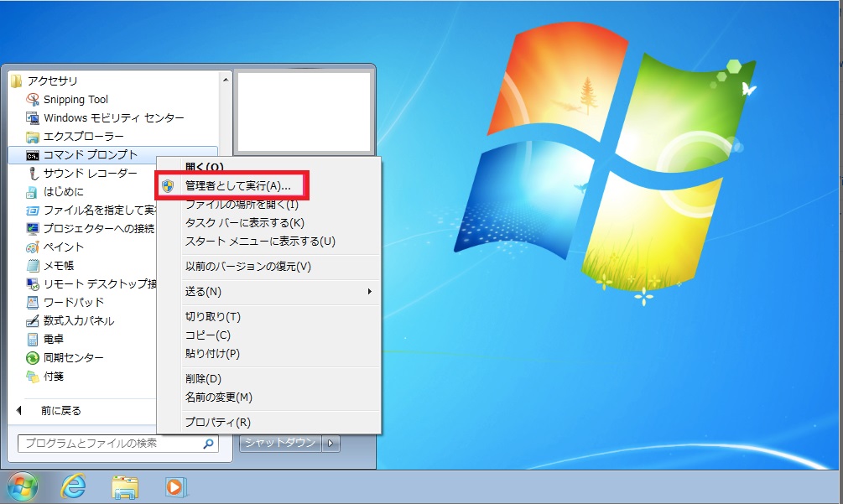
Task: Launch Internet Explorer from the taskbar
Action: point(73,486)
